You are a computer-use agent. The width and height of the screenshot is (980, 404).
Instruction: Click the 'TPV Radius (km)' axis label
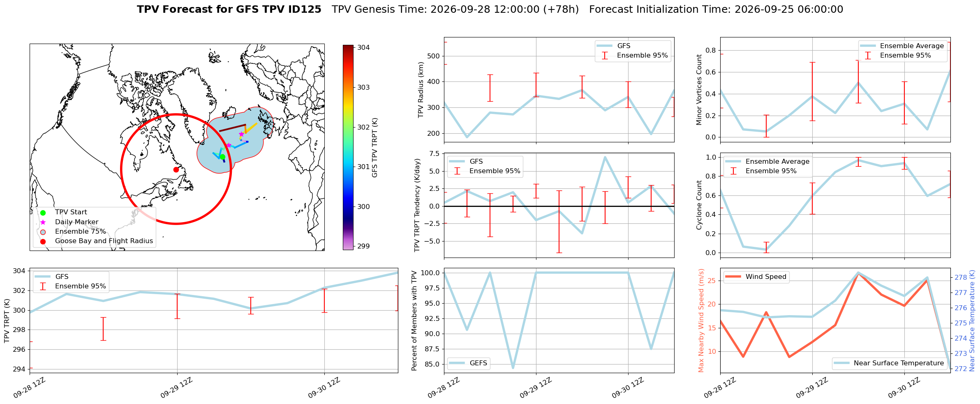421,90
